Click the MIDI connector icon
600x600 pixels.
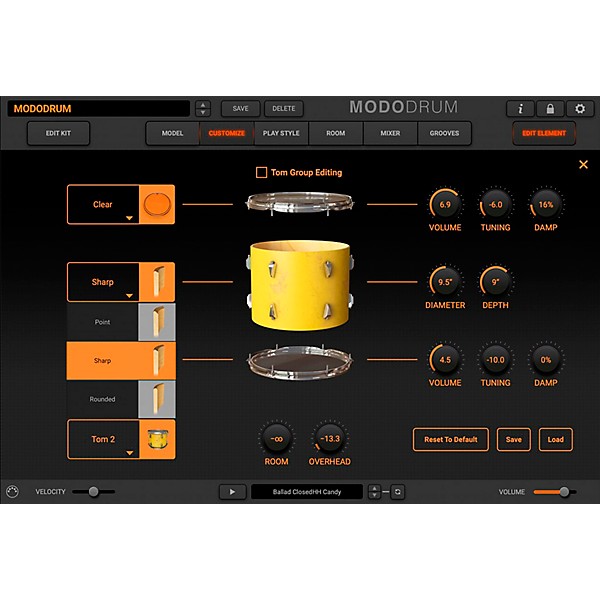coord(12,491)
